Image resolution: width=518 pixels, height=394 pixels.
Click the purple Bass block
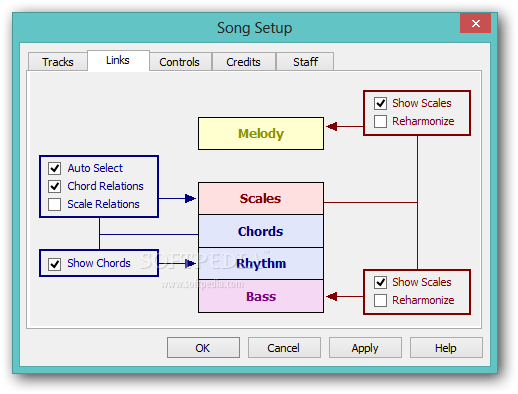(x=261, y=296)
